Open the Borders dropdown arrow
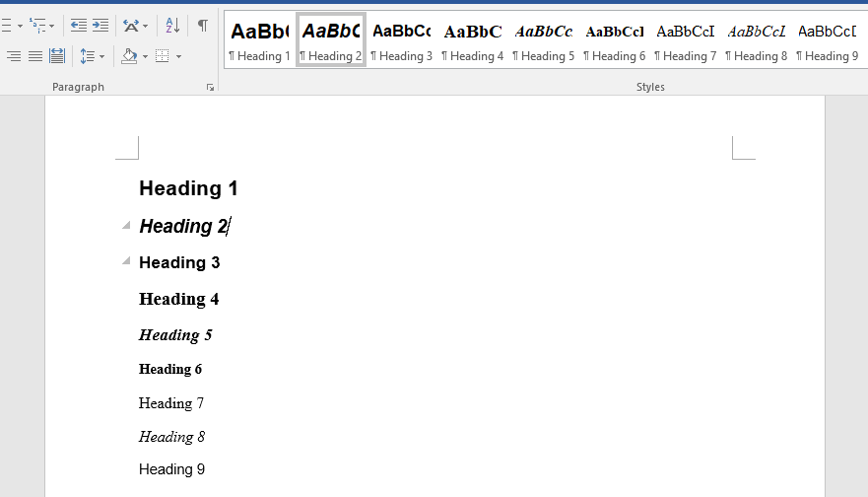The height and width of the screenshot is (497, 868). point(178,56)
